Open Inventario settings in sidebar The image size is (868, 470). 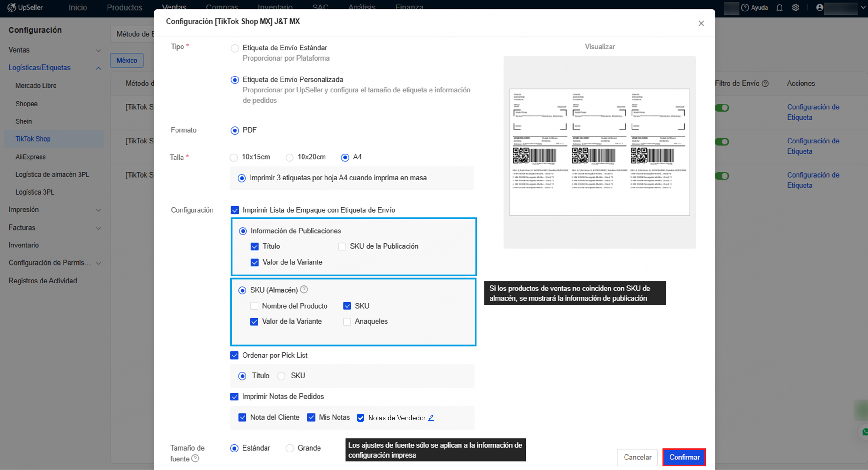(x=24, y=246)
